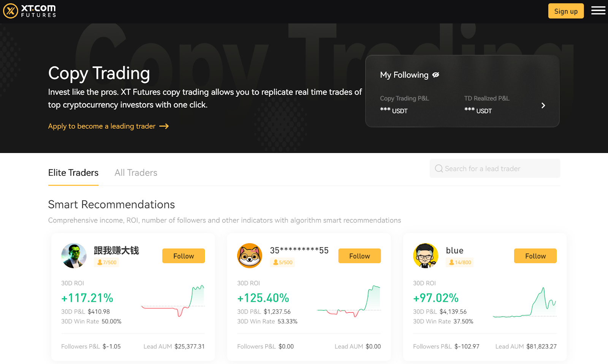Expand My Following details chevron

click(543, 106)
